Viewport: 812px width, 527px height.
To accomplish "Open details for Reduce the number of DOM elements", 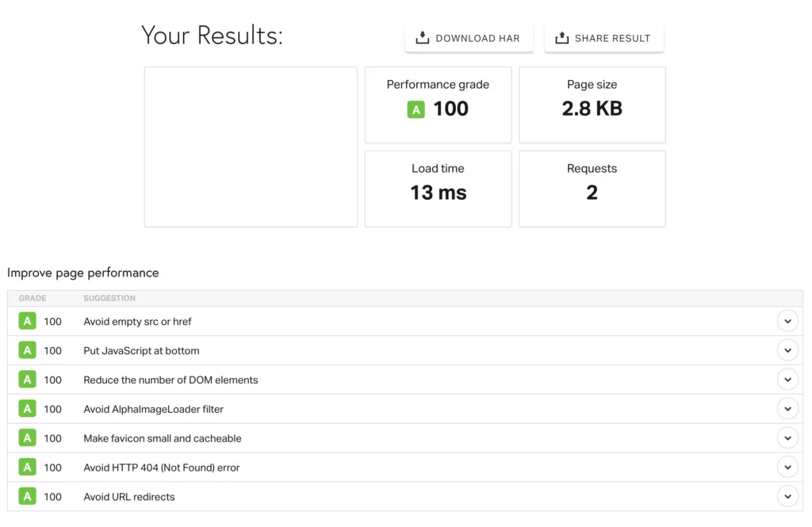I will (x=787, y=379).
